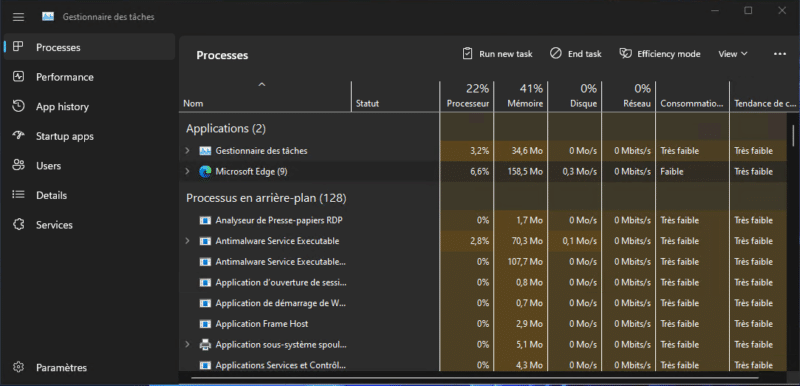Click the 70,3 Mo memory cell
800x386 pixels.
[x=521, y=241]
